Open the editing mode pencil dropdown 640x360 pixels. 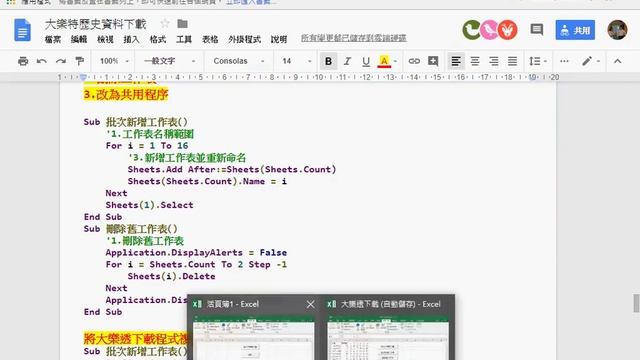590,61
